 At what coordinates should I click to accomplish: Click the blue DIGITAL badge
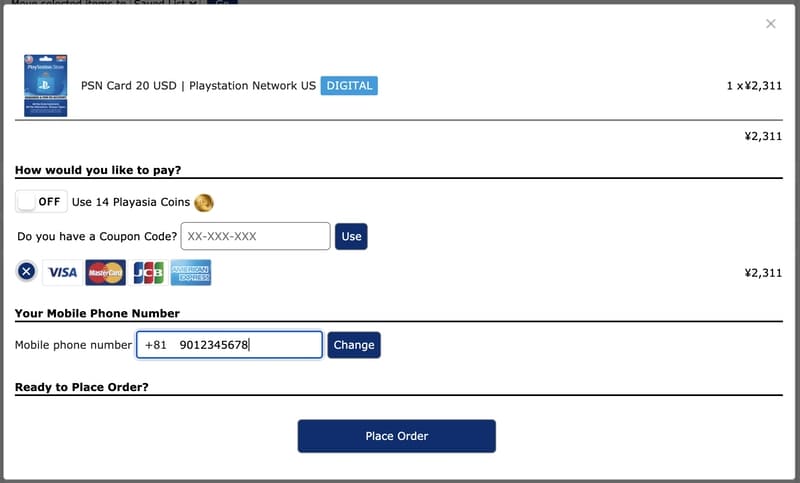349,86
